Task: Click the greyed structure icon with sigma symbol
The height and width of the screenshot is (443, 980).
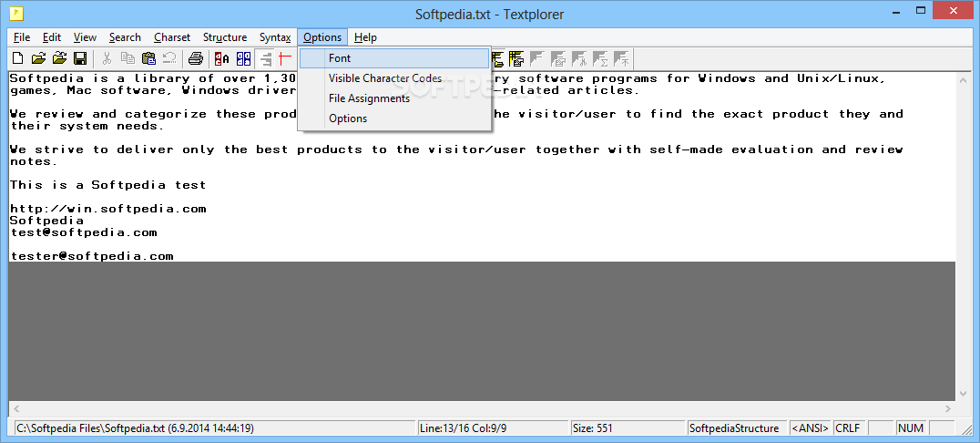Action: point(600,59)
